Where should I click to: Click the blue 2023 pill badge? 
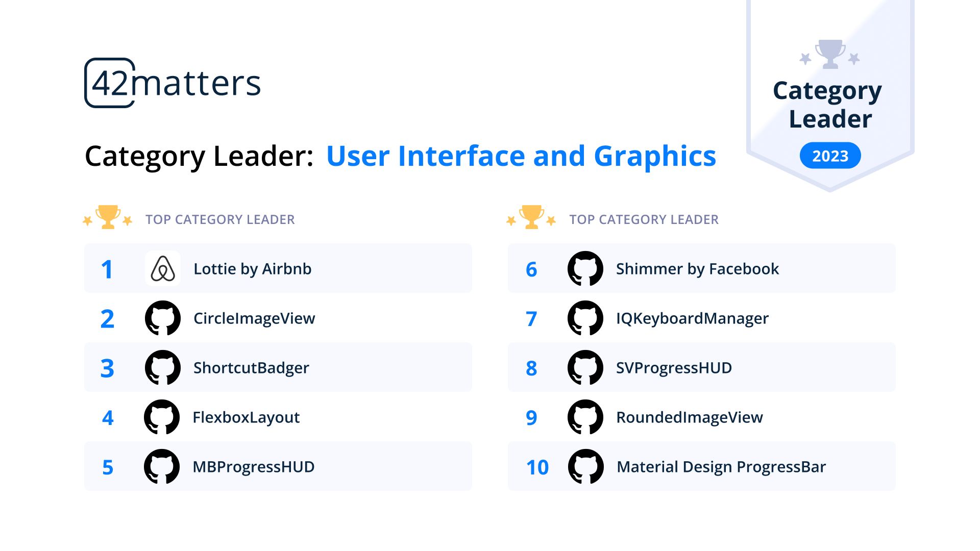[x=830, y=156]
